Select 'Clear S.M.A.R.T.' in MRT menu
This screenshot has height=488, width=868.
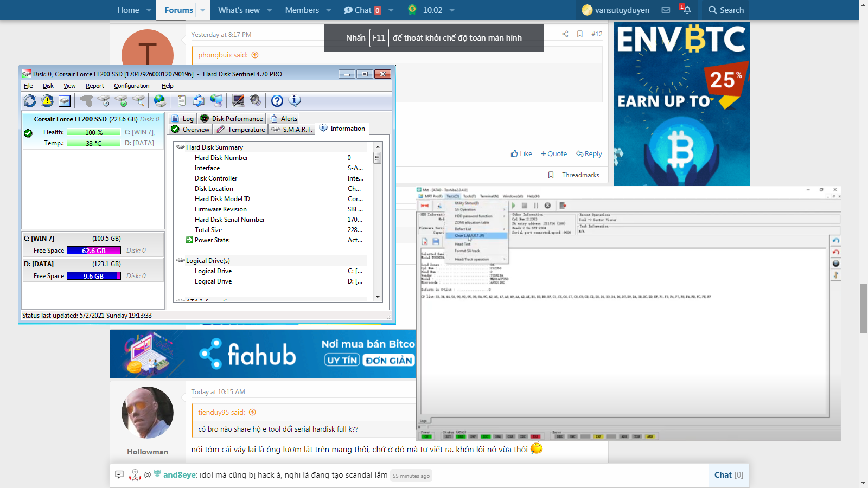475,235
